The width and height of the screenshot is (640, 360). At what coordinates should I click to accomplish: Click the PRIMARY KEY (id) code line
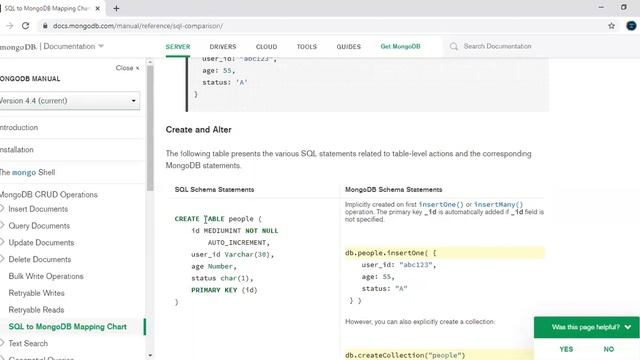224,290
